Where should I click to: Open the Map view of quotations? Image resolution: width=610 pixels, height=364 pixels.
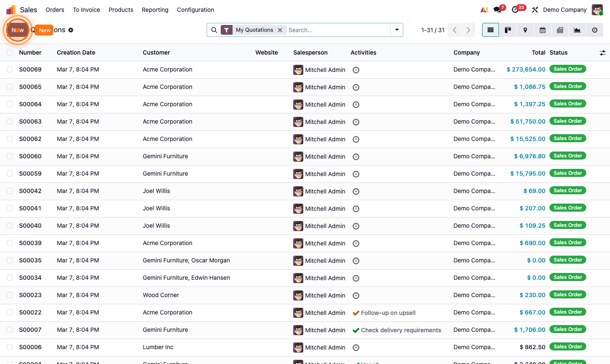point(525,30)
